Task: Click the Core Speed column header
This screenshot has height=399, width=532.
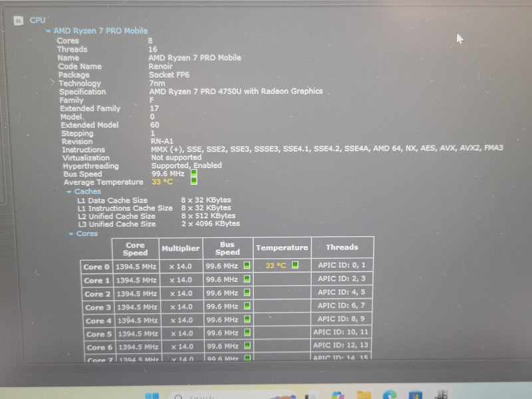Action: (x=136, y=249)
